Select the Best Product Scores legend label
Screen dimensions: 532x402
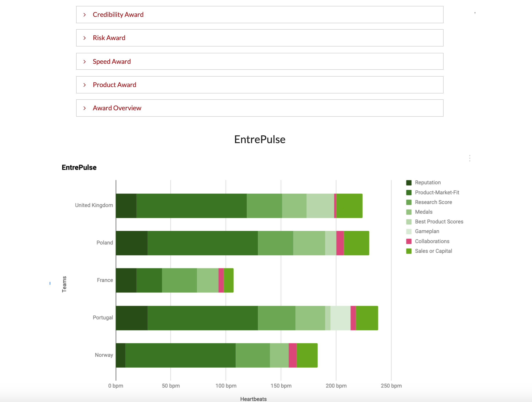coord(439,222)
